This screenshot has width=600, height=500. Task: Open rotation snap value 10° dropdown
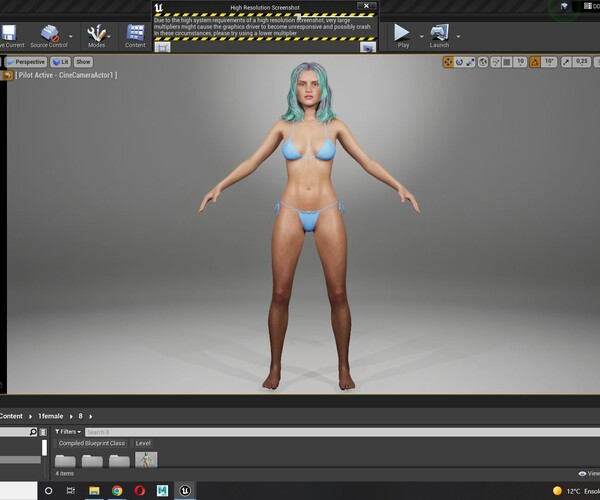549,62
